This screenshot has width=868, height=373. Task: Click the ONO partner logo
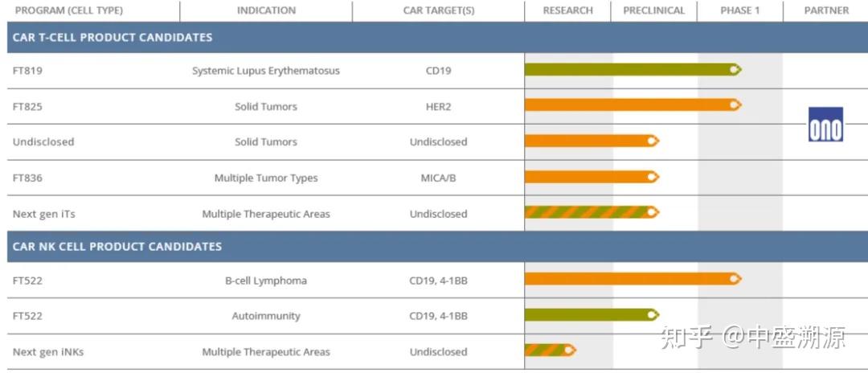(x=825, y=124)
